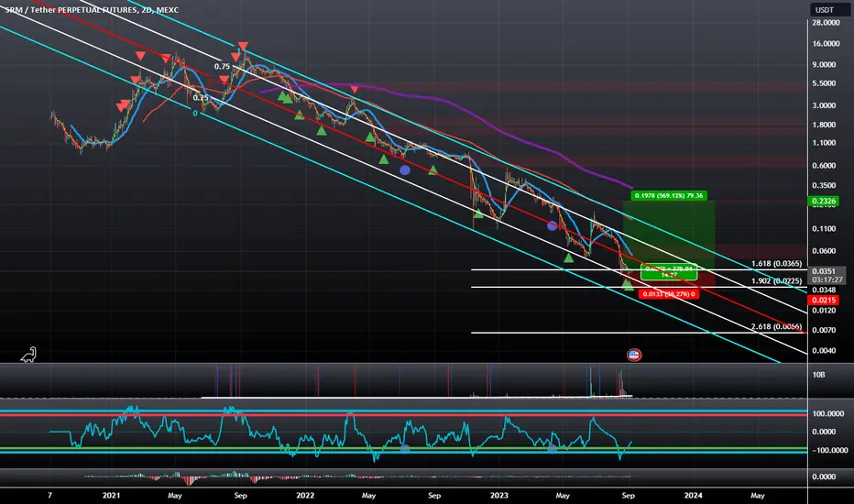
Task: Click the 9.0000 price axis label
Action: click(x=824, y=64)
